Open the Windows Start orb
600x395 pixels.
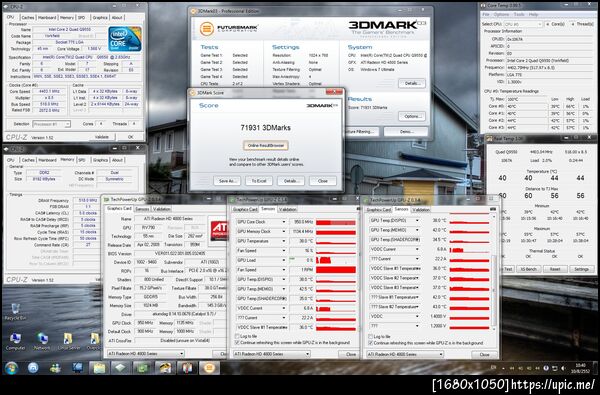click(11, 368)
